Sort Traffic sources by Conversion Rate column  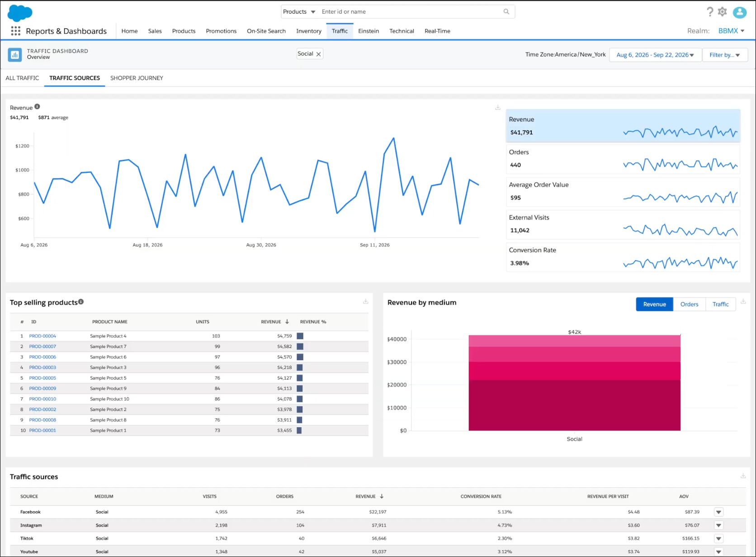tap(481, 496)
